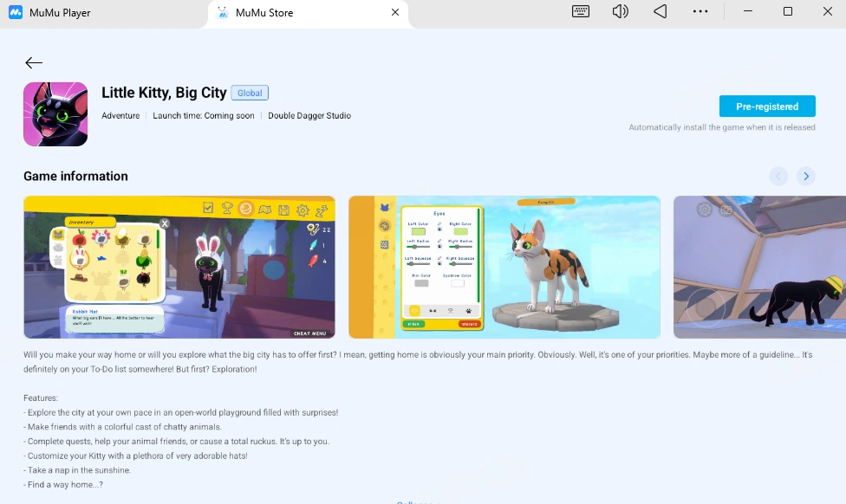Click the Global region badge
Screen dimensions: 846x504
click(x=250, y=93)
